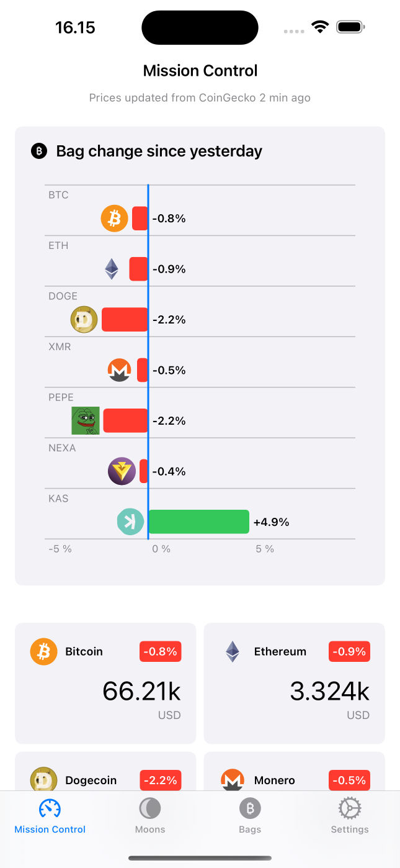The image size is (400, 868).
Task: Tap the Monero icon in the chart
Action: point(120,370)
